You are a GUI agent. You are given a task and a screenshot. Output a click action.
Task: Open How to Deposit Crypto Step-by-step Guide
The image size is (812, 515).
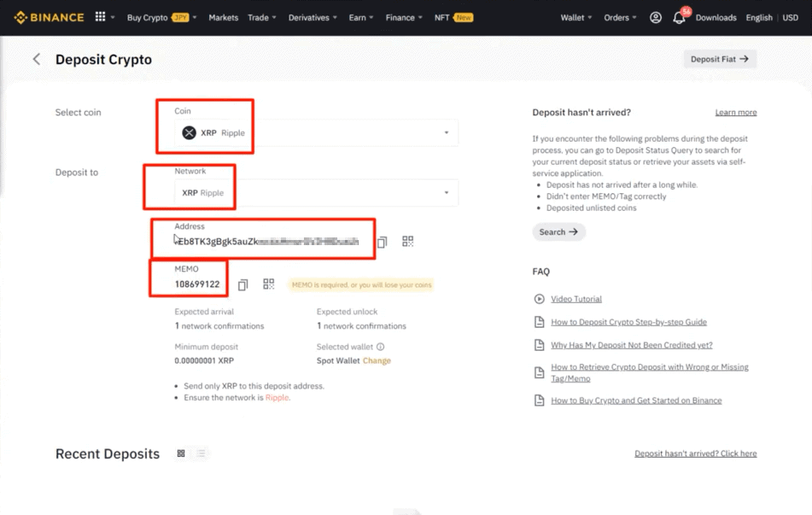(x=628, y=322)
